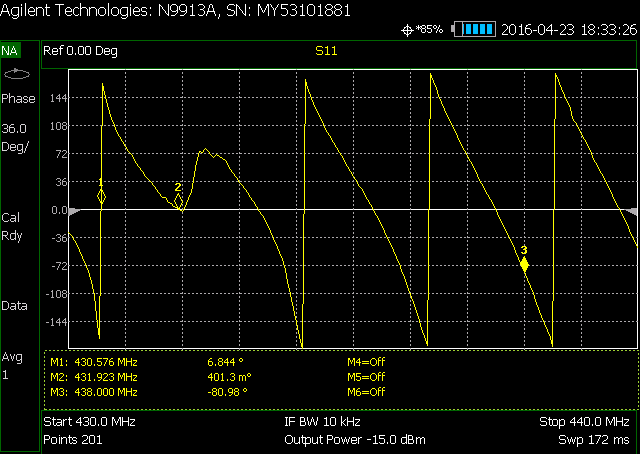640x454 pixels.
Task: Toggle the M6=Off marker
Action: pyautogui.click(x=365, y=392)
